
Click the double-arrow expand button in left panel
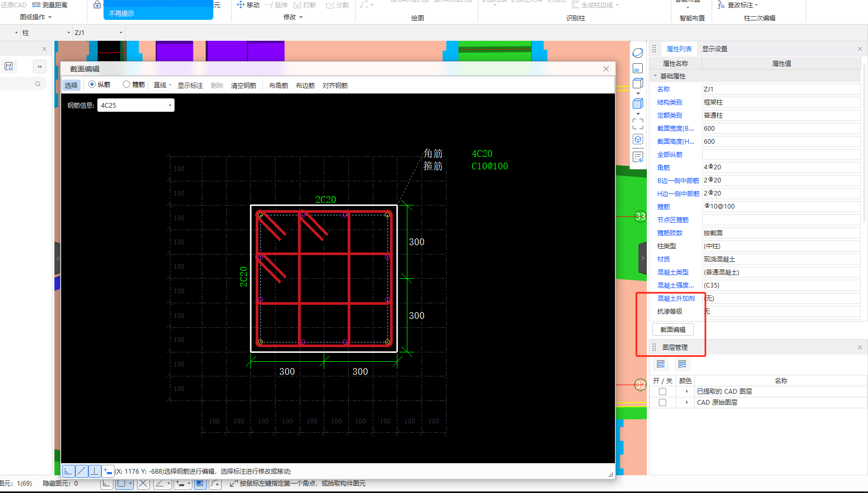coord(40,66)
